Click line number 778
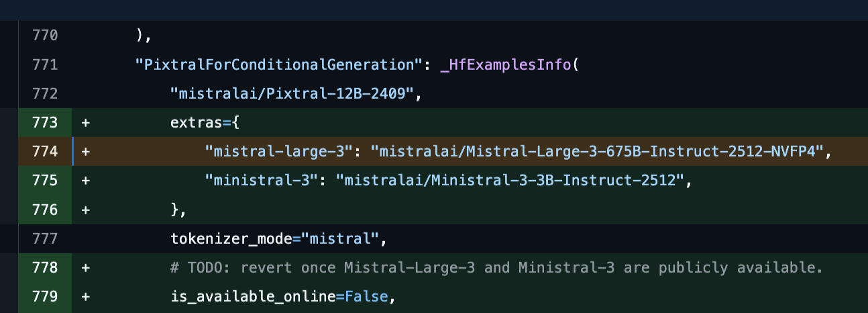The image size is (868, 313). point(45,267)
